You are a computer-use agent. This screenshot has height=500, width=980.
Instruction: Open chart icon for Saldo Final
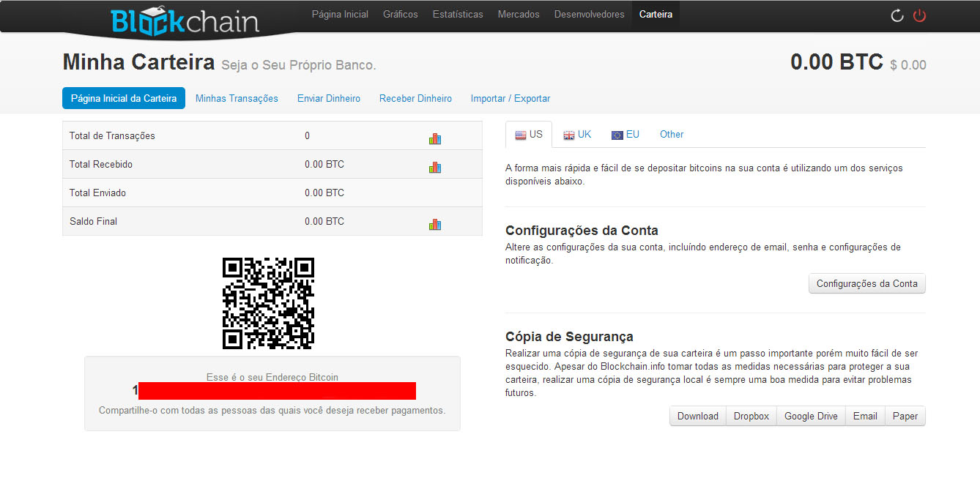tap(435, 224)
